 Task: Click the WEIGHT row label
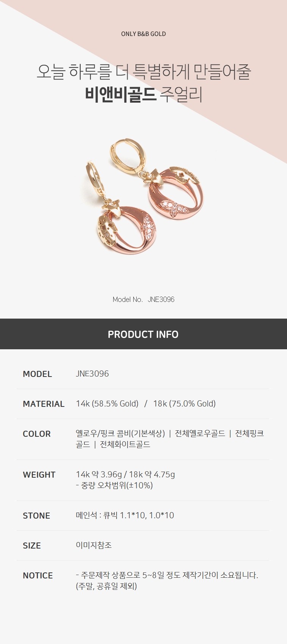(39, 475)
